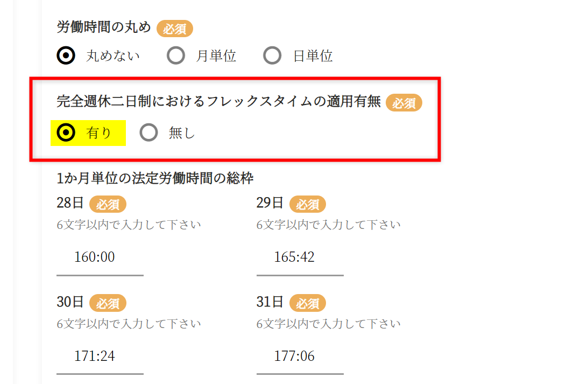Click 必須 badge beside 労働時間の丸め
Screen dimensions: 588x384
point(175,29)
